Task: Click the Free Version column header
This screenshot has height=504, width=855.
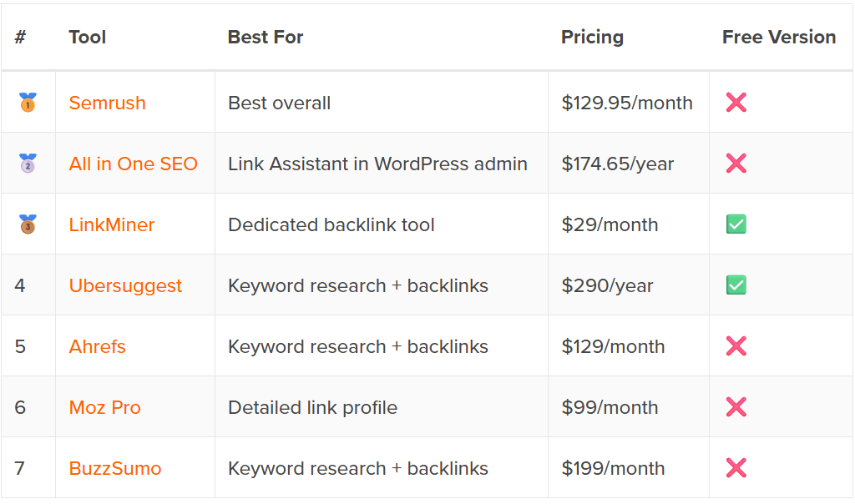Action: tap(779, 37)
